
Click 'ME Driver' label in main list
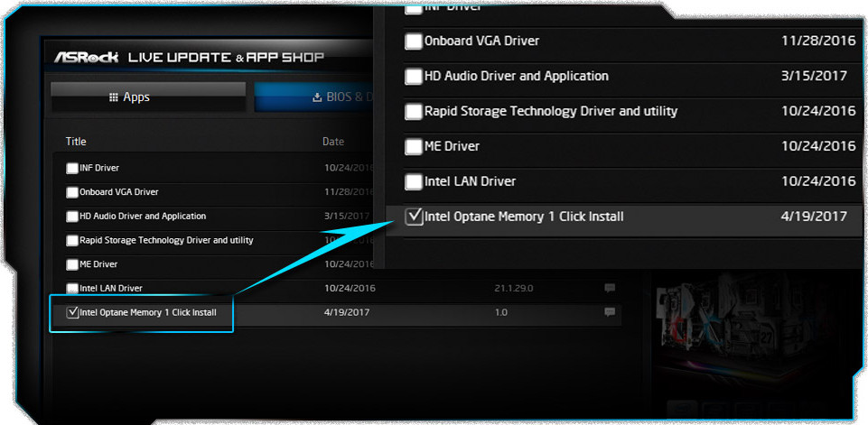point(98,264)
